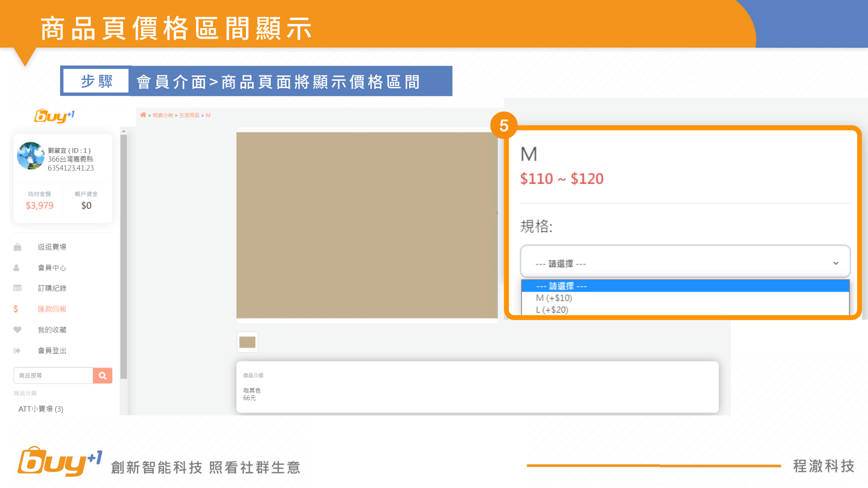Click the 商品搜尋 search input field
Viewport: 868px width, 488px height.
(53, 375)
